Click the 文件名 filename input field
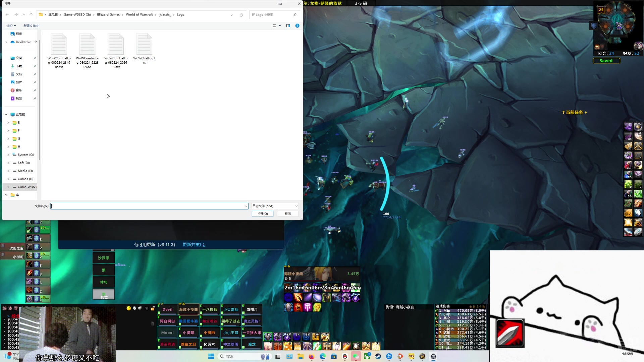The height and width of the screenshot is (362, 644). 149,206
